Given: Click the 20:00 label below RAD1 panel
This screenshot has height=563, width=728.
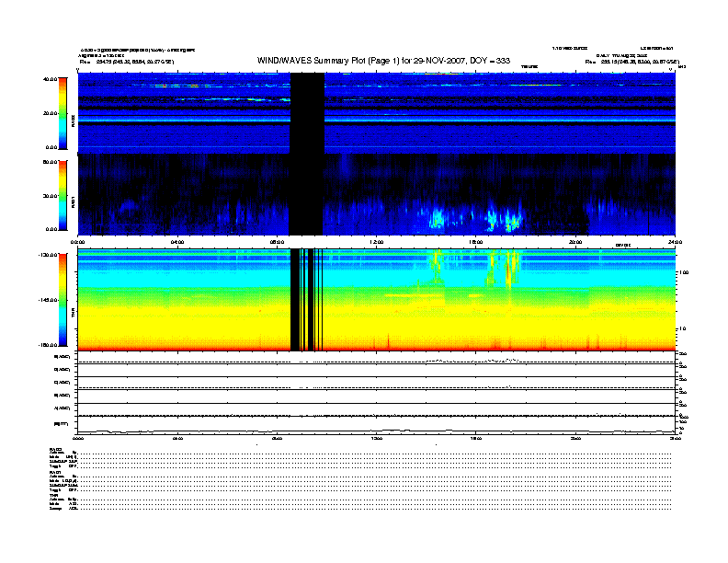Looking at the screenshot, I should pyautogui.click(x=575, y=242).
